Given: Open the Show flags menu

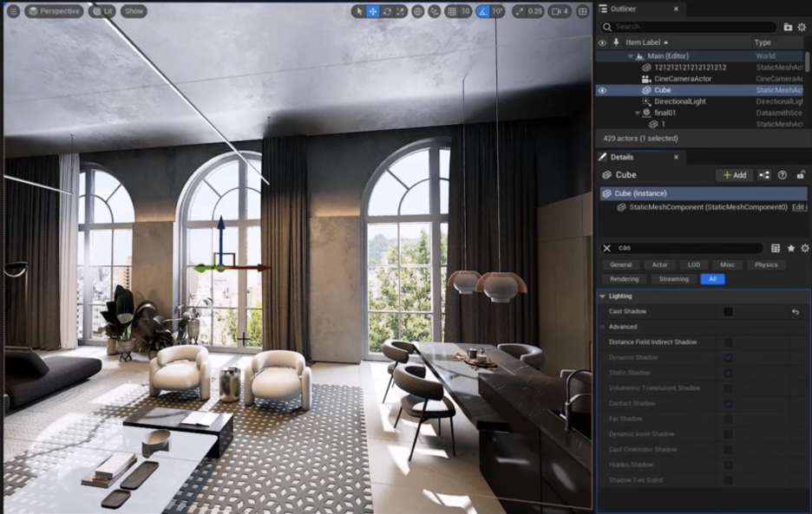Looking at the screenshot, I should point(134,11).
